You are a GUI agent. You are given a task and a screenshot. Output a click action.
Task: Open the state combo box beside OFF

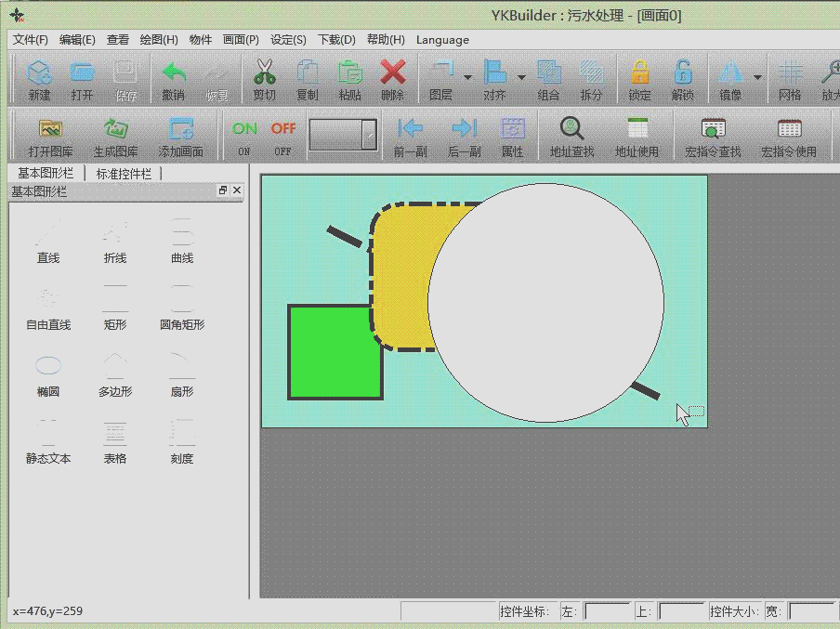(x=369, y=135)
